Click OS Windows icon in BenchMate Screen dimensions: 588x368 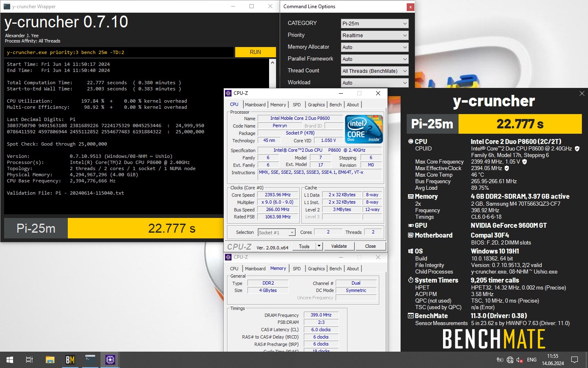click(411, 251)
